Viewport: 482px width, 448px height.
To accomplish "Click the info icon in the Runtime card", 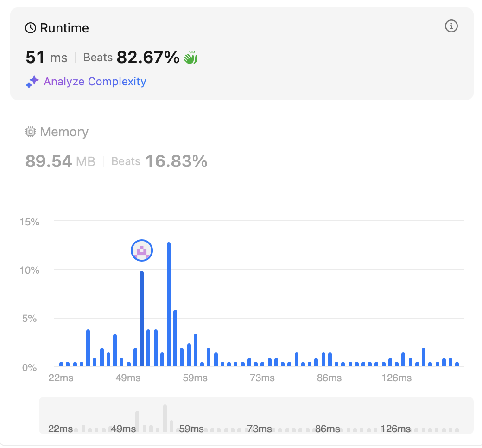I will coord(451,26).
